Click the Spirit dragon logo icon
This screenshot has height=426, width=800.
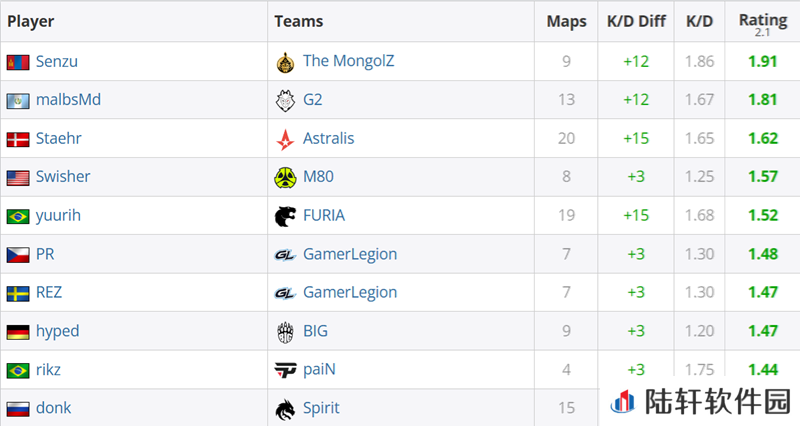tap(285, 409)
